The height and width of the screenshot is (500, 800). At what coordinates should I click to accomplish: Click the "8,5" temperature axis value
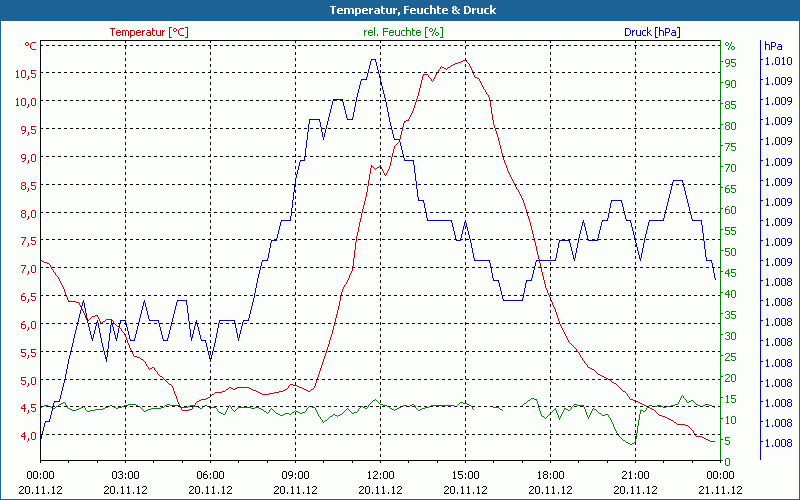pyautogui.click(x=29, y=186)
